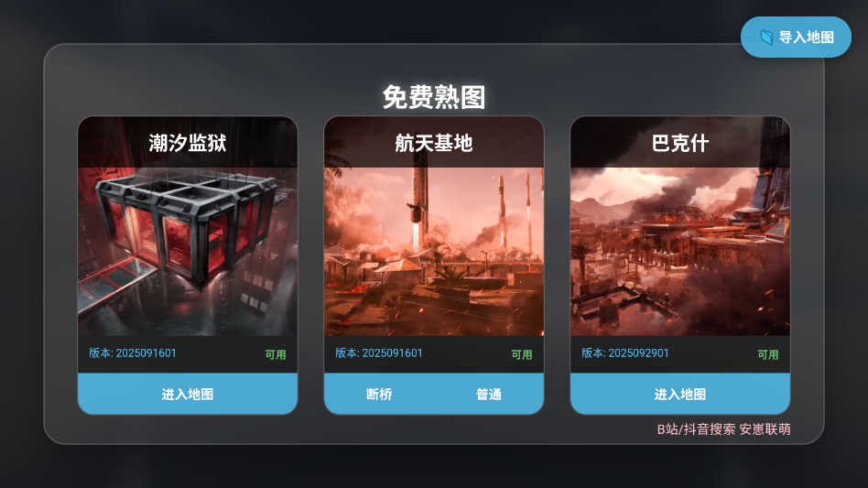
Task: Click the 可用 status on 巴克什 card
Action: pyautogui.click(x=768, y=354)
